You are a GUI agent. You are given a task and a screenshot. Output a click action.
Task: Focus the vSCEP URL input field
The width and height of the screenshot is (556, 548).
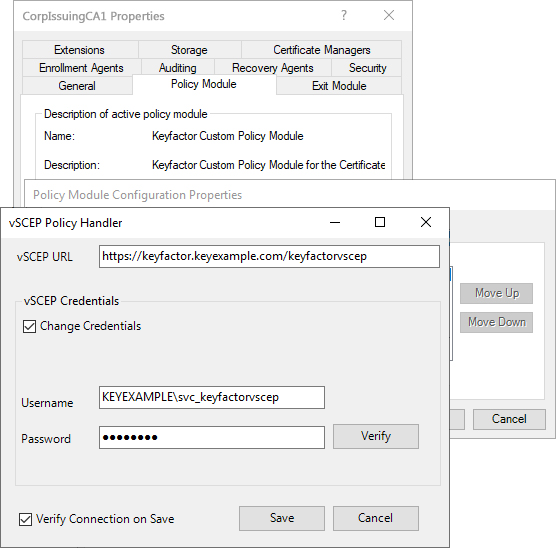click(x=269, y=256)
